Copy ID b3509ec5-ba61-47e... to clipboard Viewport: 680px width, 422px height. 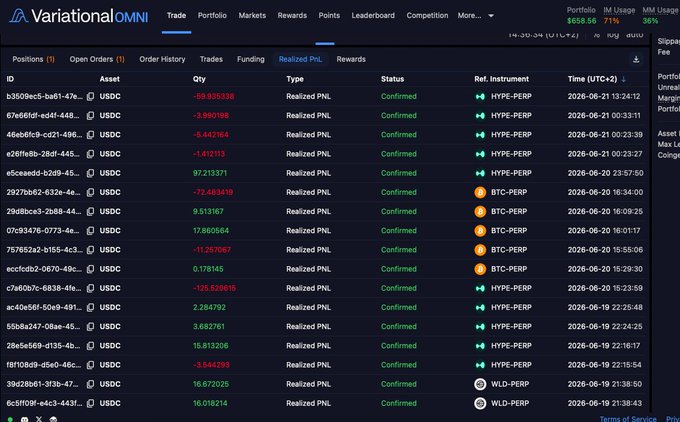pos(90,96)
